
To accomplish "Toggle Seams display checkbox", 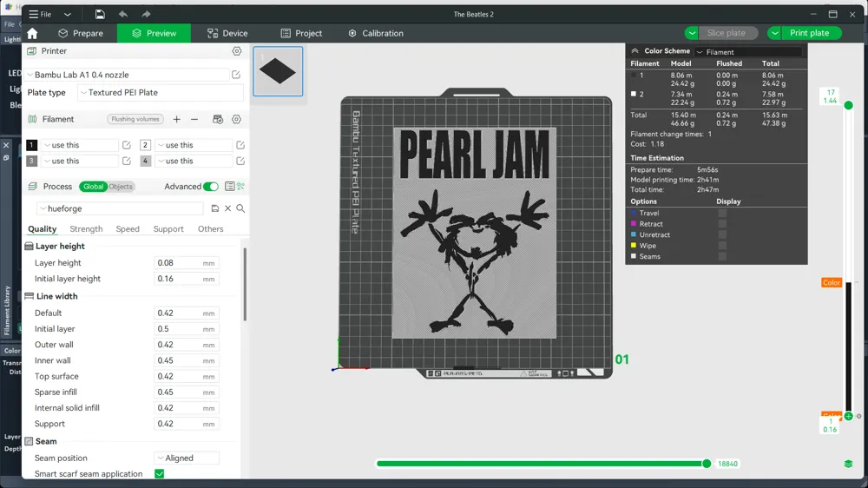I will [x=722, y=256].
